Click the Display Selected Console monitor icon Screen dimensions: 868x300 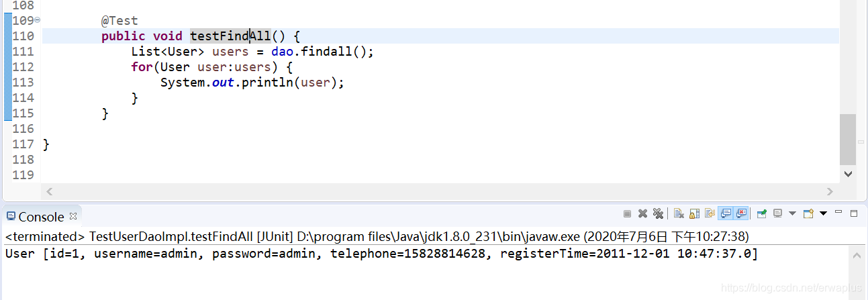(x=777, y=213)
